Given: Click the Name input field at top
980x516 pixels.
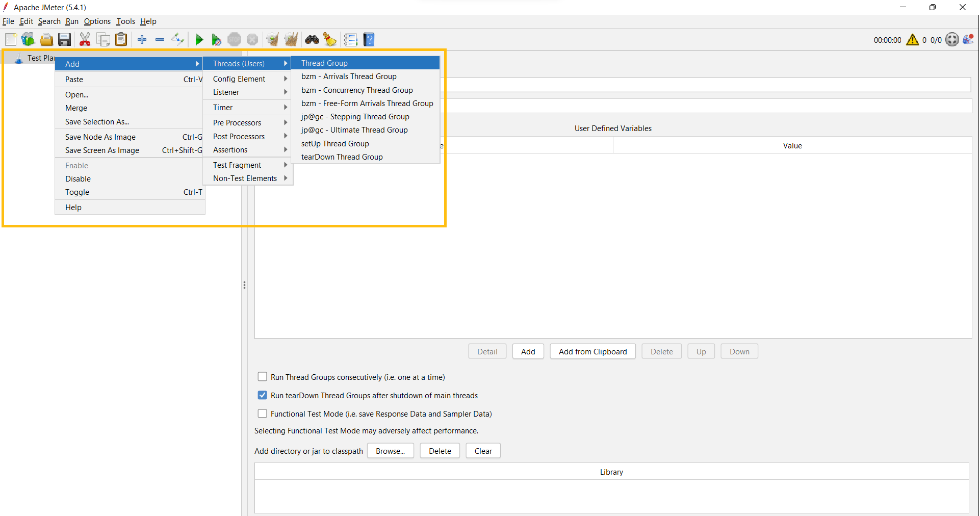Looking at the screenshot, I should 708,85.
